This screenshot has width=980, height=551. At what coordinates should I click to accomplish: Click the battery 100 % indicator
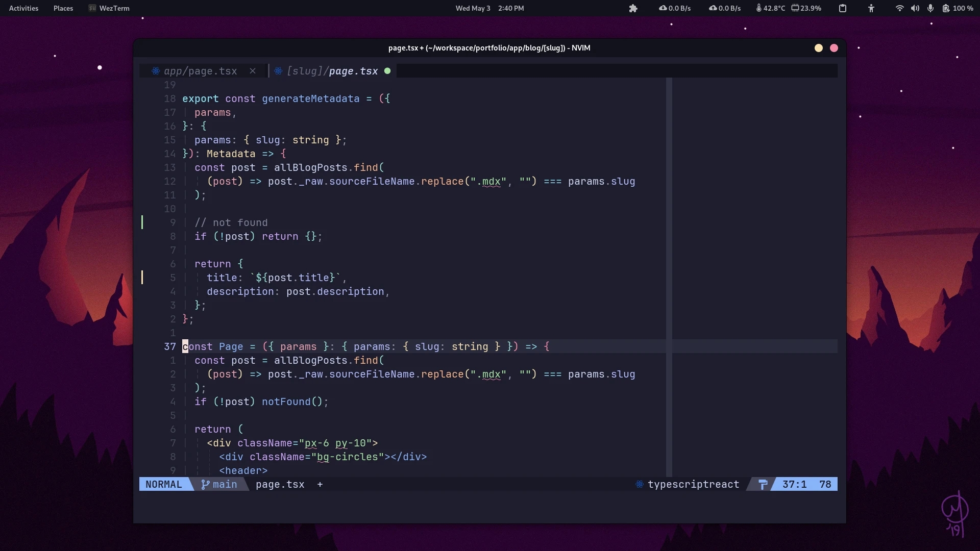click(958, 8)
